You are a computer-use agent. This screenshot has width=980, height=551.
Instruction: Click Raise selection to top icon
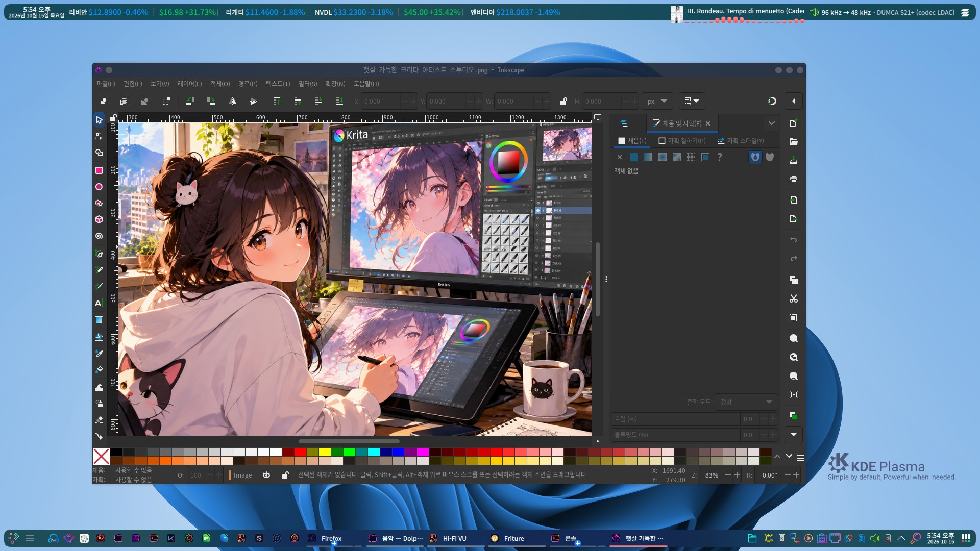tap(277, 101)
